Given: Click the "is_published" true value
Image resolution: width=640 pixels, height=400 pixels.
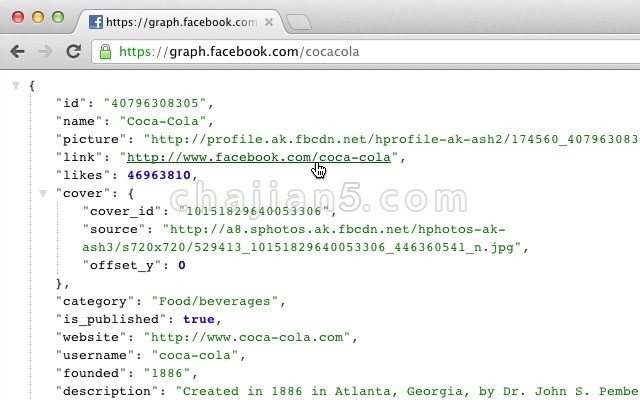Looking at the screenshot, I should [x=199, y=319].
